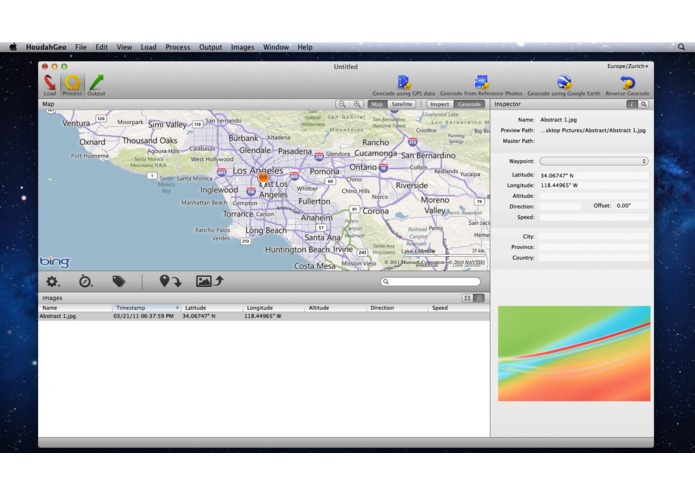695x494 pixels.
Task: Zoom in the map with plus magnifier
Action: (357, 104)
